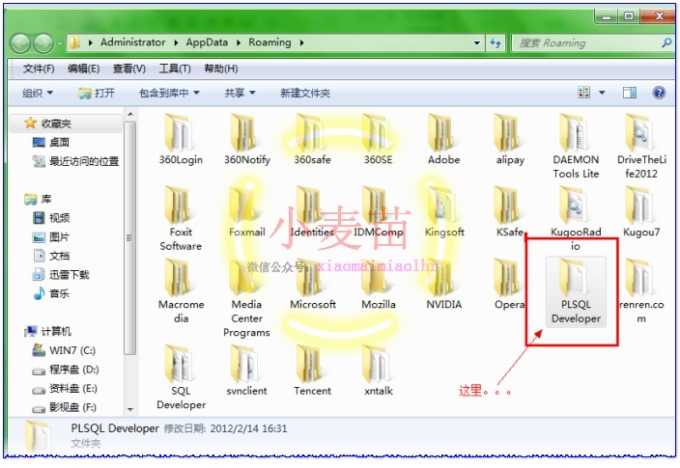This screenshot has height=468, width=680.
Task: Open the 360safe folder
Action: click(x=312, y=140)
